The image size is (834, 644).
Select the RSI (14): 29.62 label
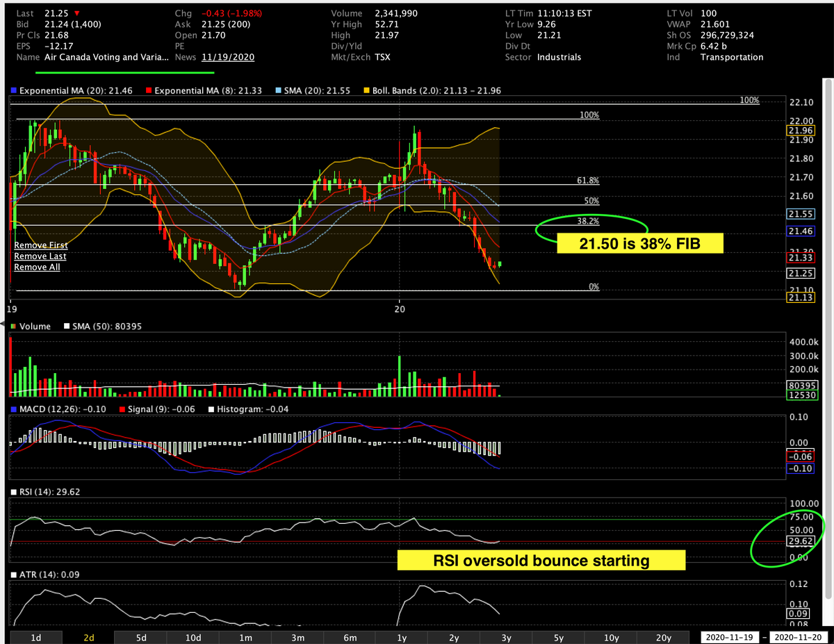pyautogui.click(x=50, y=492)
